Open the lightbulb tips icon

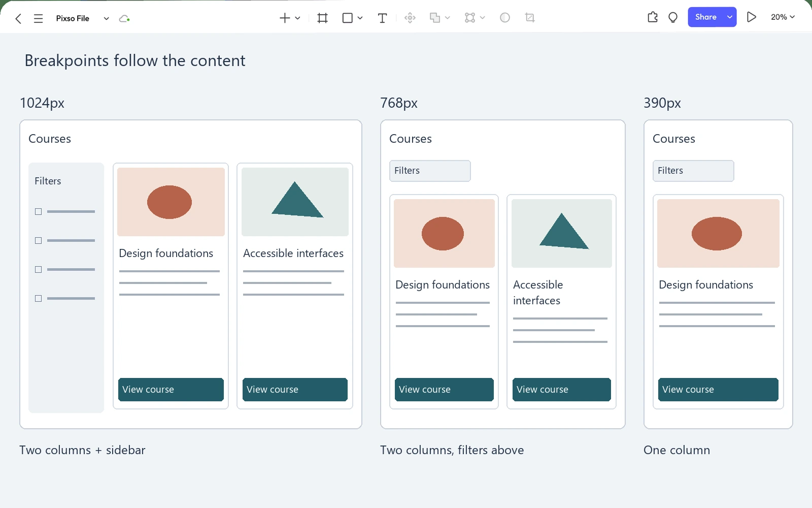[673, 17]
